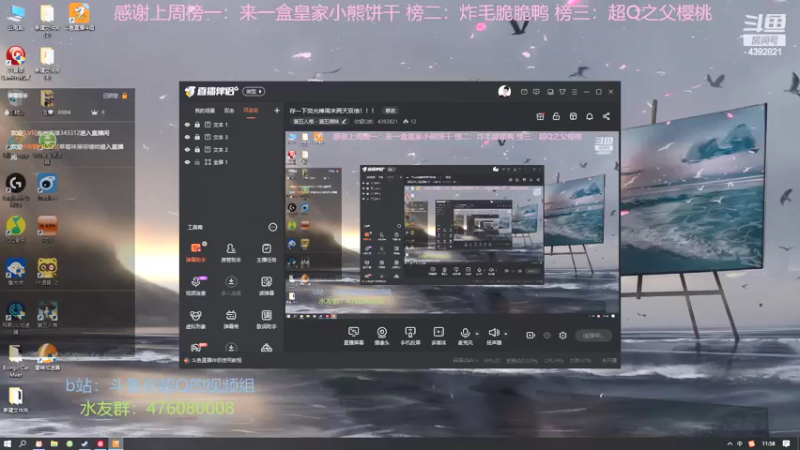Open the mode pill dropdown next to logo
The image size is (800, 450).
point(254,91)
